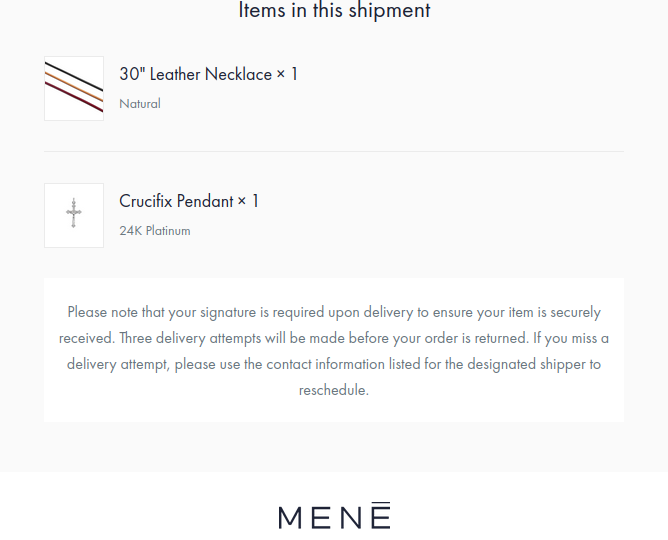Click the "Items in this shipment" heading
Screen dimensions: 668x540
click(334, 11)
